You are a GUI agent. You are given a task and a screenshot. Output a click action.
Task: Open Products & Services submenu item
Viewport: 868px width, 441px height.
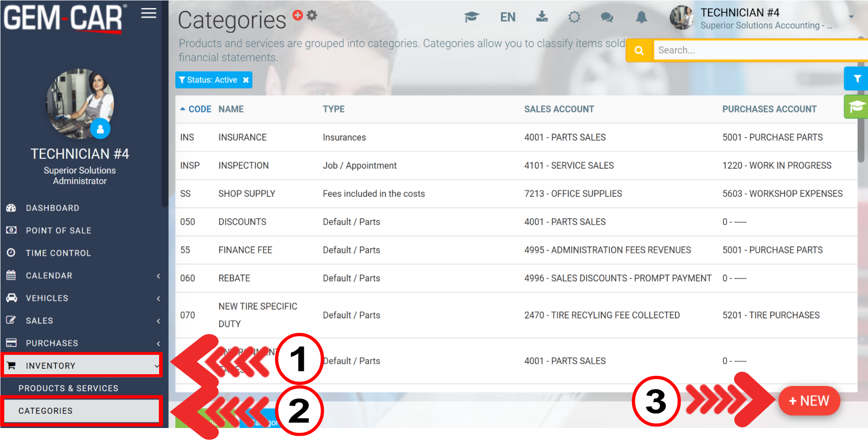(68, 388)
